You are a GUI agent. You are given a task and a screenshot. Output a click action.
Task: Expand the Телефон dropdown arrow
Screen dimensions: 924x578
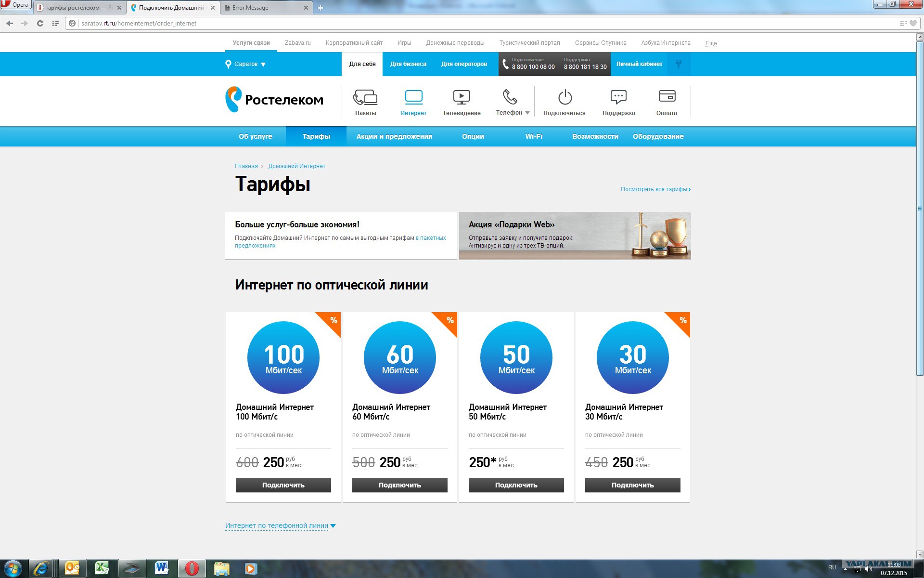point(527,113)
